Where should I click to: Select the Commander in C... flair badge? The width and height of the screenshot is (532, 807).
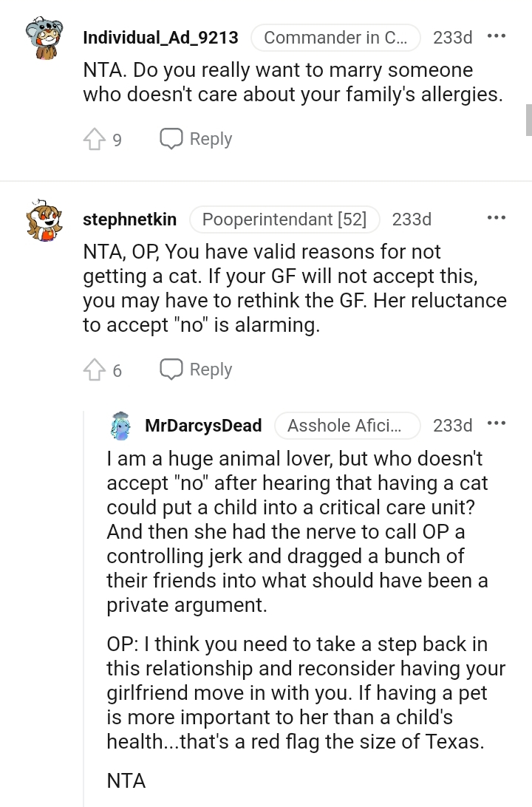[335, 37]
